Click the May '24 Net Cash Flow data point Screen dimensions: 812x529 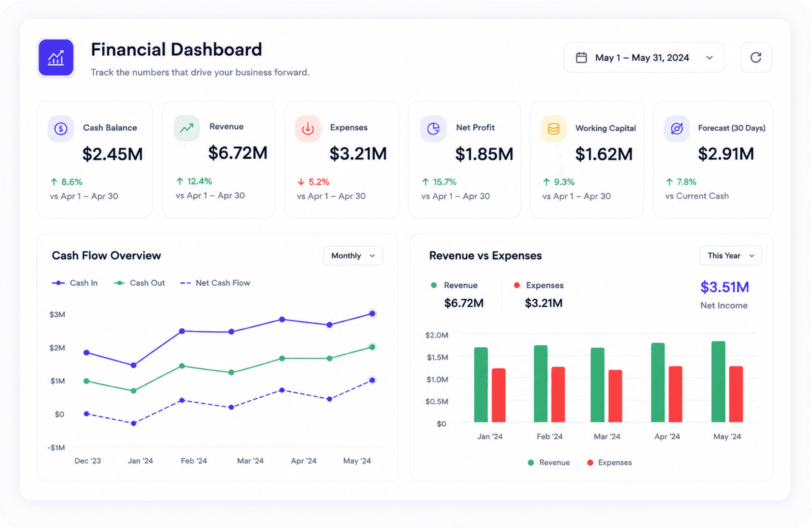(x=372, y=380)
